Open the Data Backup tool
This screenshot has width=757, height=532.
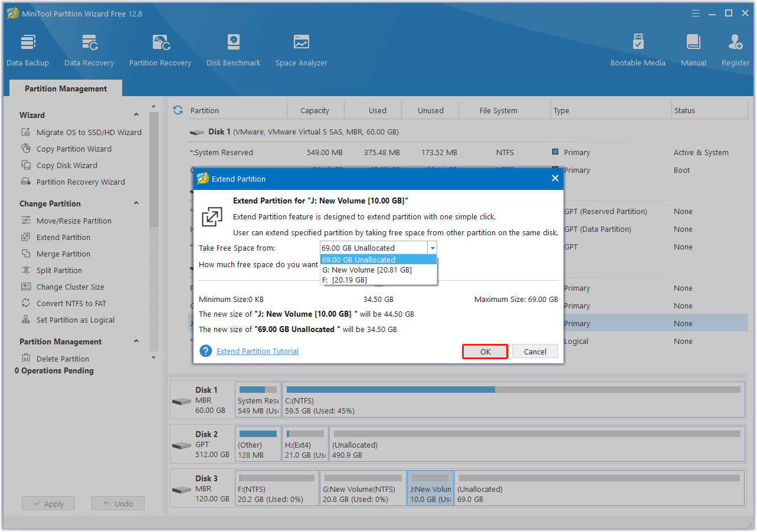(28, 50)
